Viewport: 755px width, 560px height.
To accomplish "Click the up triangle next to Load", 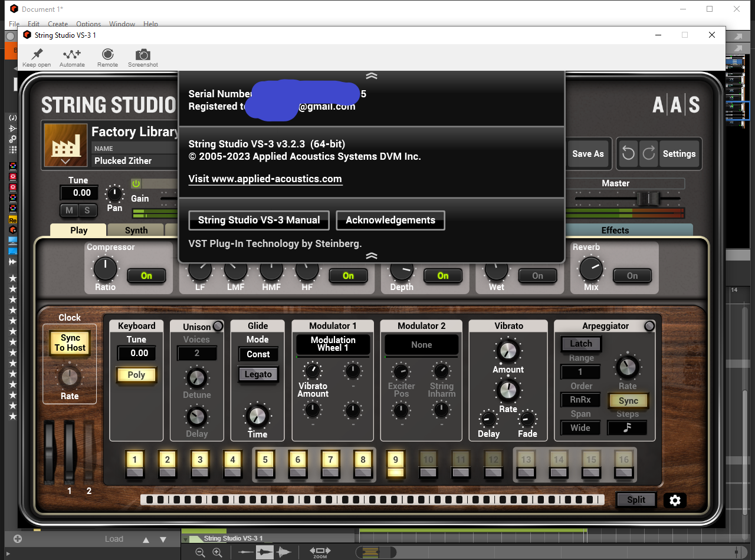I will pyautogui.click(x=146, y=539).
